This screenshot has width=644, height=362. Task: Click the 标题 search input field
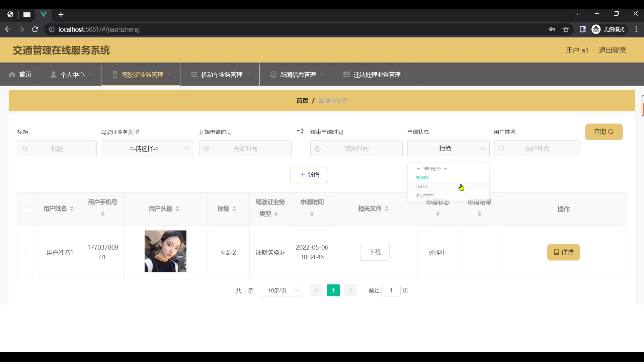(x=57, y=149)
